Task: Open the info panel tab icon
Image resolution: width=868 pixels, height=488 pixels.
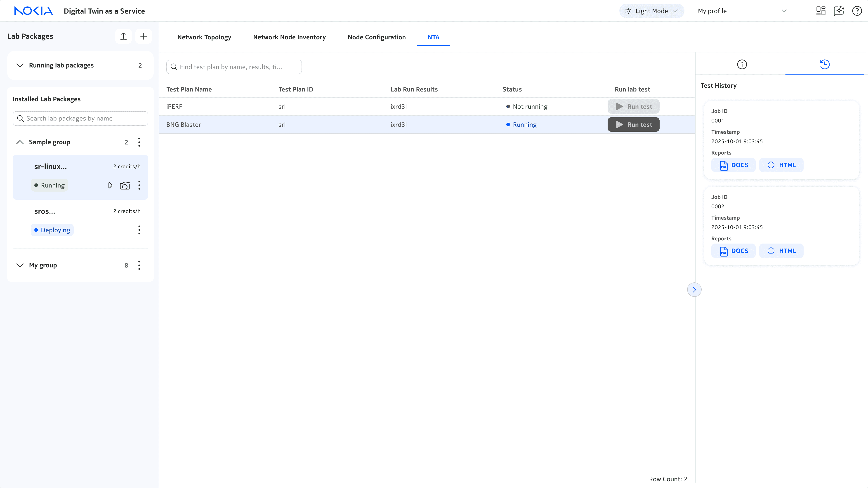Action: click(742, 64)
